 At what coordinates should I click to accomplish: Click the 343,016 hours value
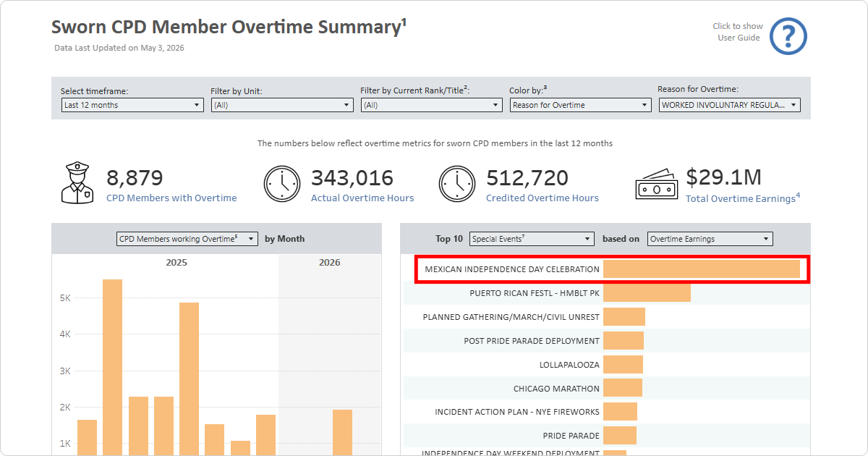tap(352, 178)
